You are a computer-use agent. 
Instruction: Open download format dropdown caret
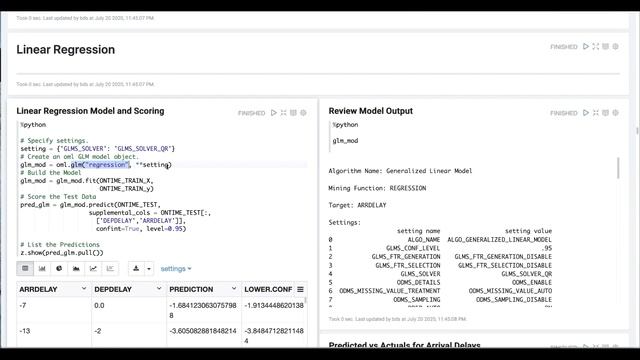[149, 268]
